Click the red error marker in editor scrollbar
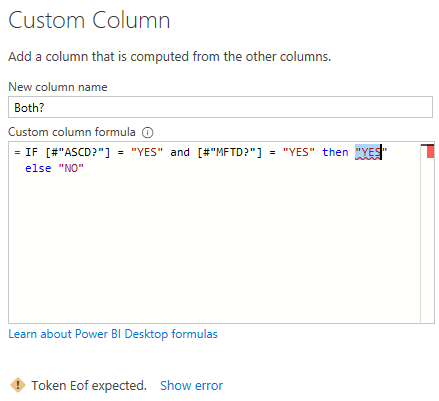 point(430,152)
